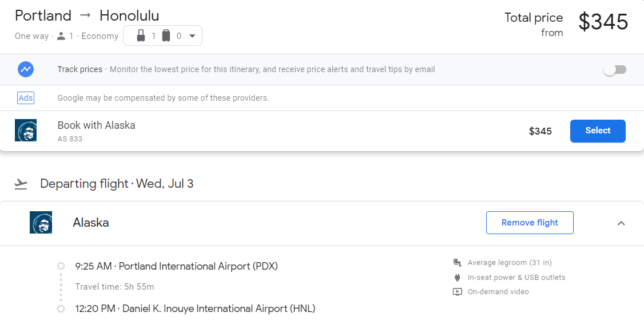The height and width of the screenshot is (324, 644).
Task: Click 'Total price from' label
Action: pos(534,25)
